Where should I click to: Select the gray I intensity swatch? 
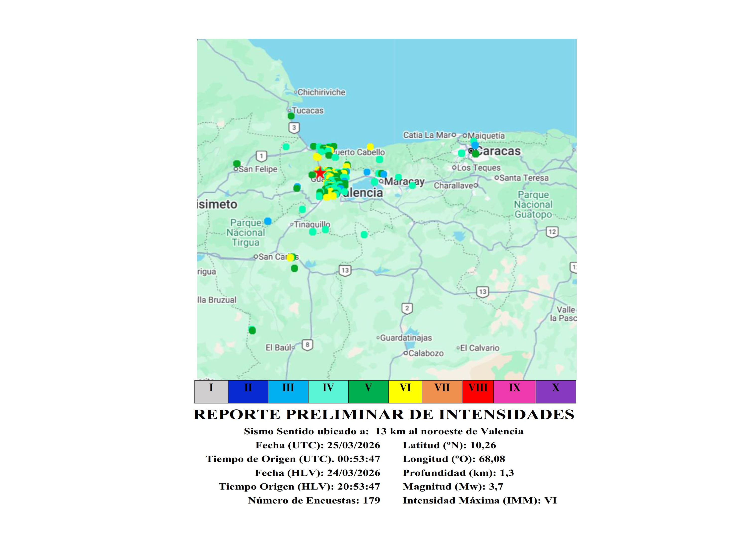211,392
